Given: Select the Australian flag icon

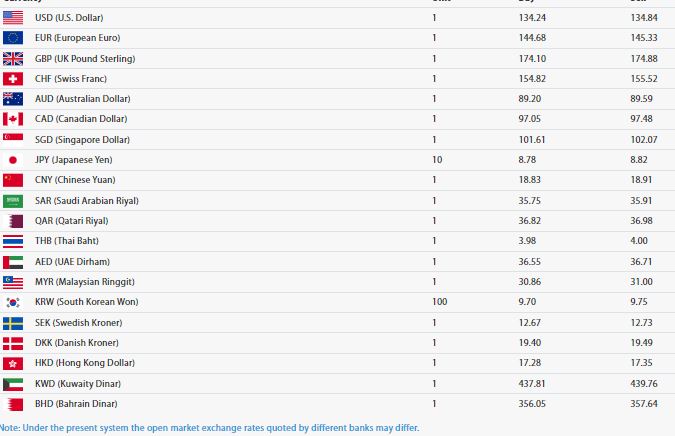Looking at the screenshot, I should point(13,99).
